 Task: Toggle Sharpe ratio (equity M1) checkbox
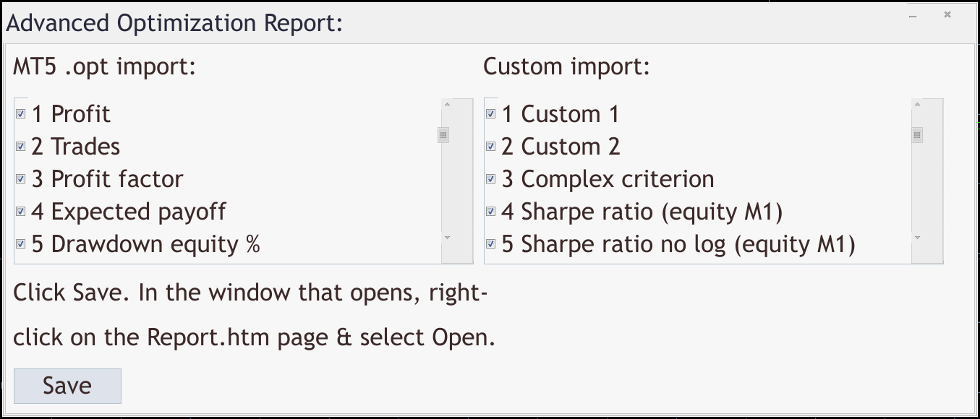pos(491,212)
